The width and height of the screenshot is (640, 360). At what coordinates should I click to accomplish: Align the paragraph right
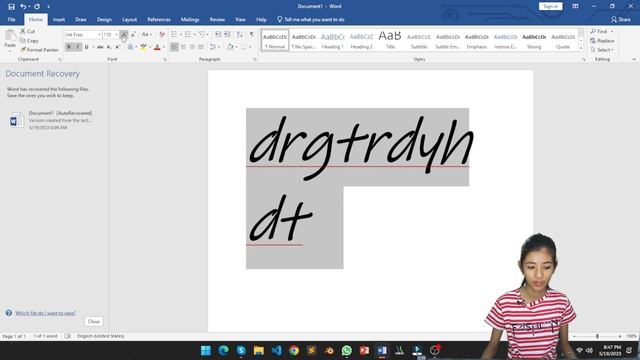(192, 47)
